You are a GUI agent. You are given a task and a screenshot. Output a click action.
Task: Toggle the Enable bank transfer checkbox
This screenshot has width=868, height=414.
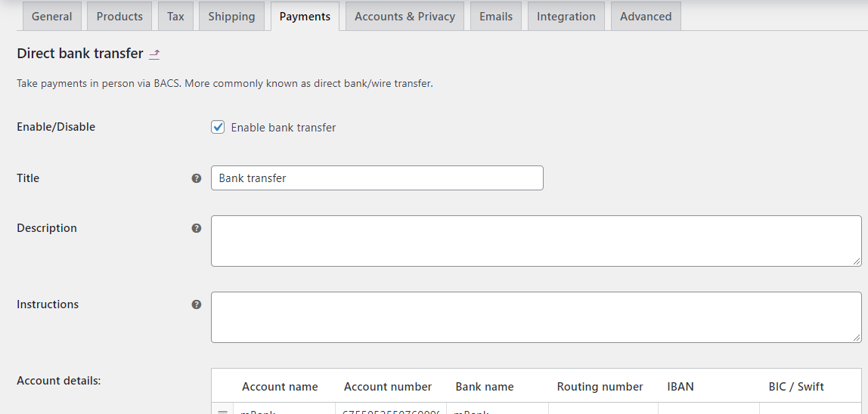(x=218, y=127)
